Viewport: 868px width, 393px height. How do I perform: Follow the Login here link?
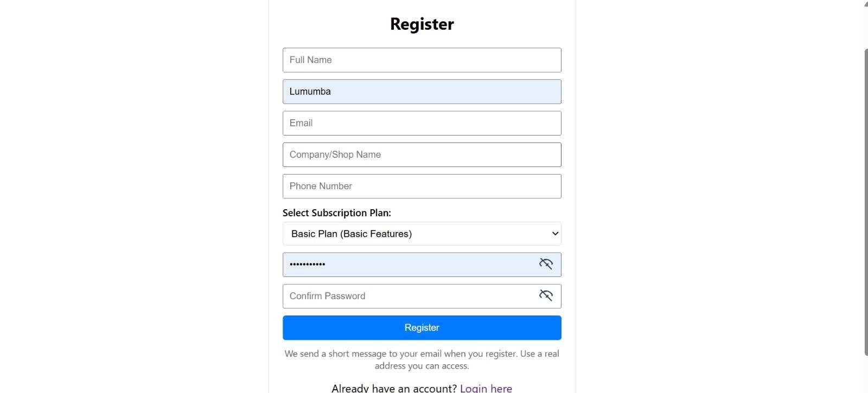(x=486, y=388)
